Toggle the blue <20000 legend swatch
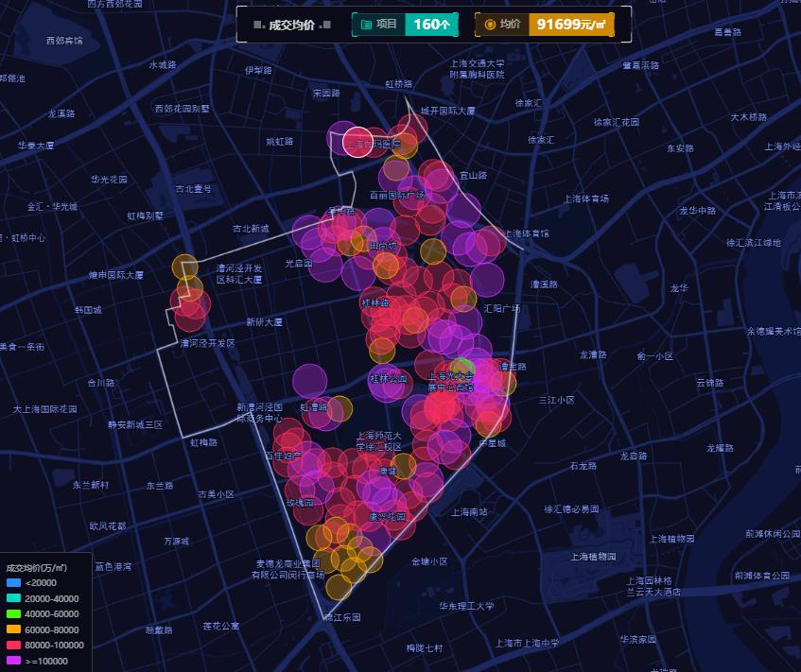The height and width of the screenshot is (672, 801). tap(13, 582)
